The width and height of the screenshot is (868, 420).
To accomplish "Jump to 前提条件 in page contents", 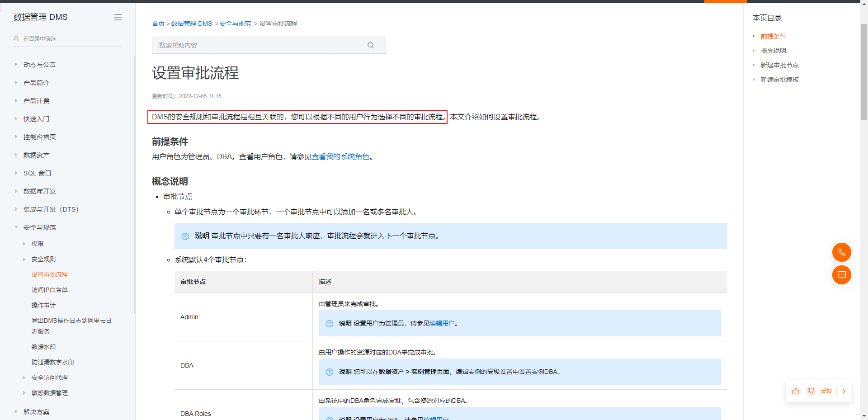I will pyautogui.click(x=774, y=36).
